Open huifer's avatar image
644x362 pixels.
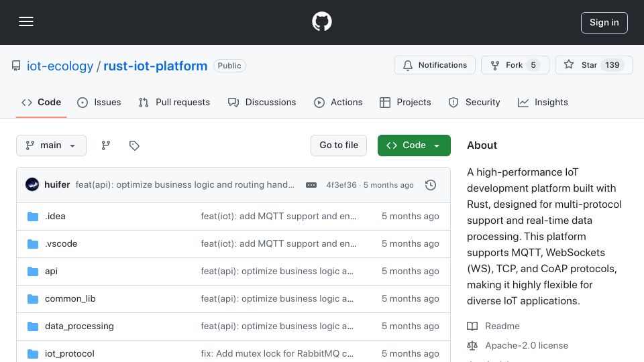[32, 185]
